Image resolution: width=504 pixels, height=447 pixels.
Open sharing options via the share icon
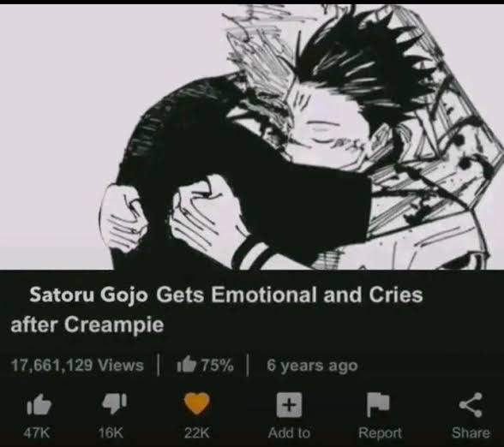point(471,404)
